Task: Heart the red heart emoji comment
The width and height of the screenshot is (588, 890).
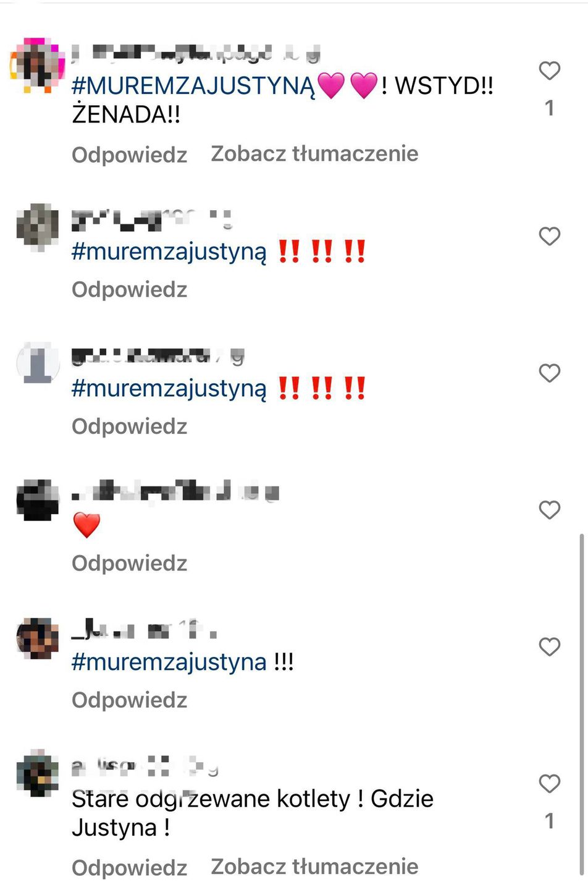Action: (x=549, y=510)
